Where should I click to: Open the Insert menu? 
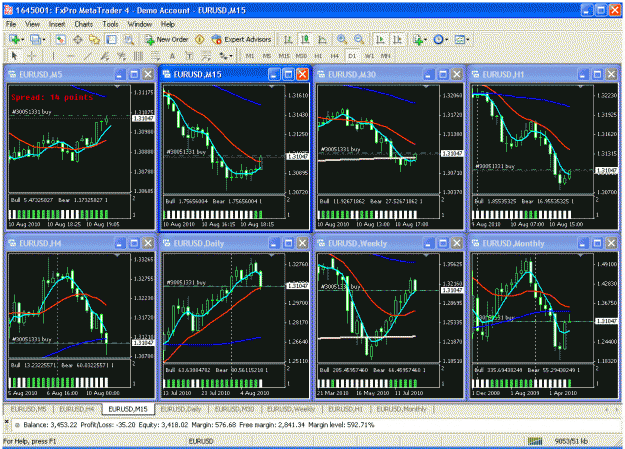(57, 24)
